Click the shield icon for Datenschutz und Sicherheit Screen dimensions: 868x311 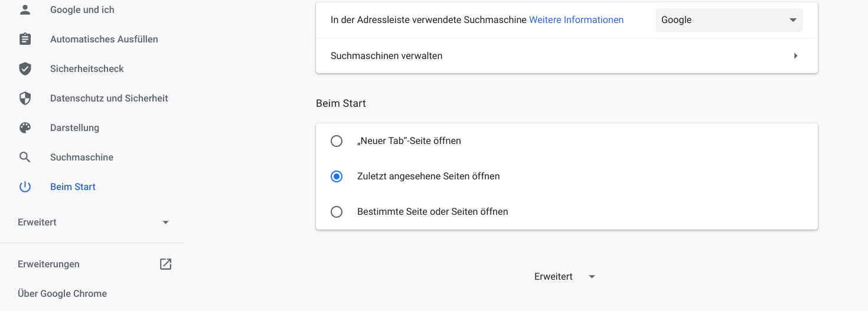(x=25, y=98)
